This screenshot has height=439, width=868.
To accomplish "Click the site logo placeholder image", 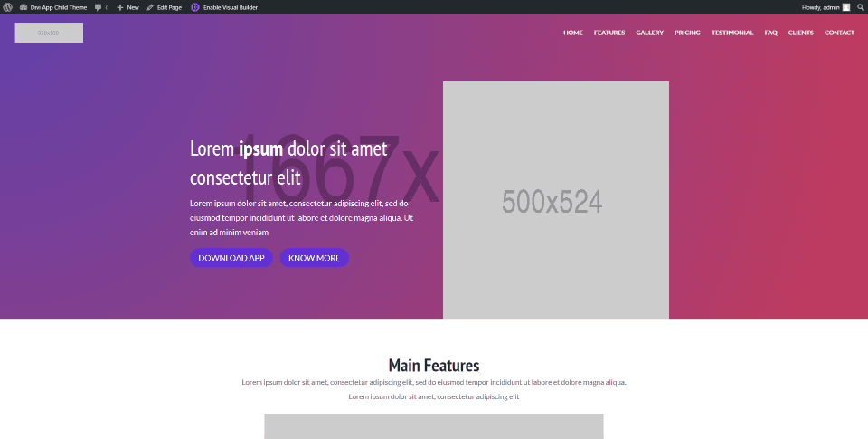I will [x=49, y=33].
